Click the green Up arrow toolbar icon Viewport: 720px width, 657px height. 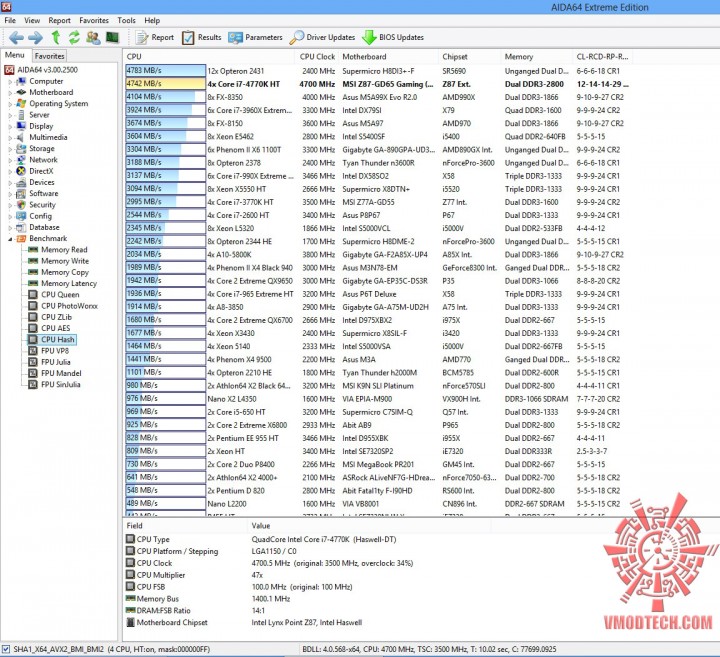coord(56,37)
